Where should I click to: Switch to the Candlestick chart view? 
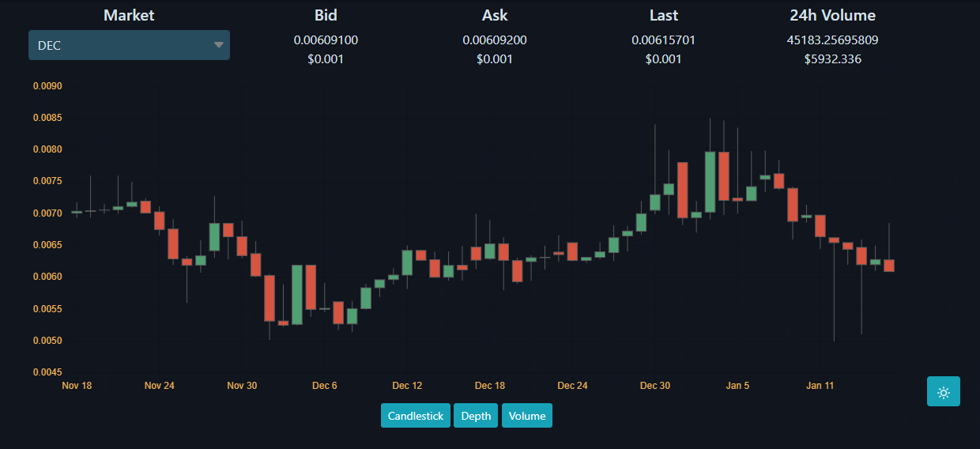416,416
